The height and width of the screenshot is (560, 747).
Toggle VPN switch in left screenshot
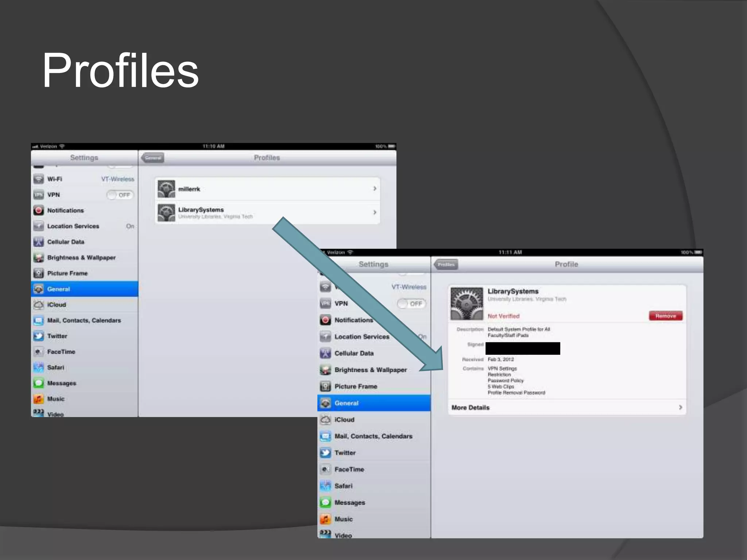pyautogui.click(x=120, y=195)
